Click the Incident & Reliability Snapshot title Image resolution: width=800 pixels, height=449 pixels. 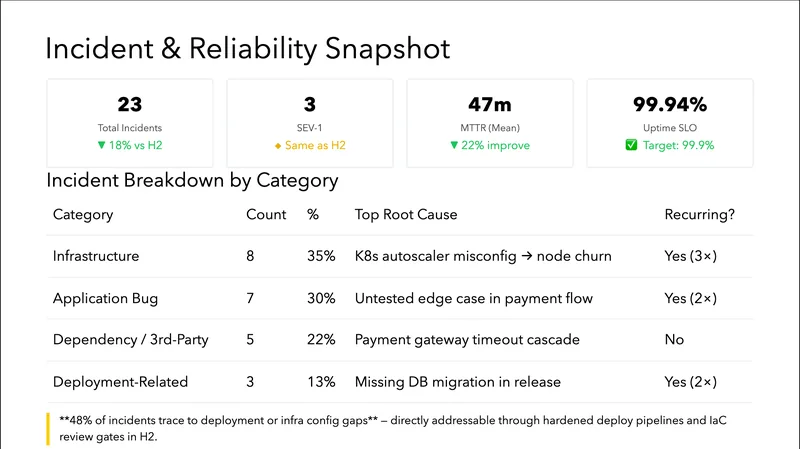coord(248,47)
